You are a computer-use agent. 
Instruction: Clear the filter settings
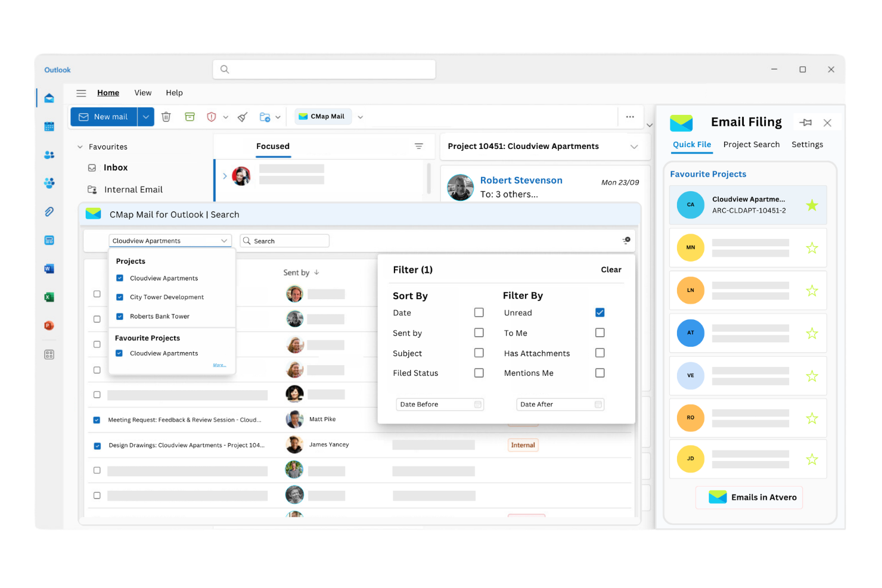[x=611, y=270]
